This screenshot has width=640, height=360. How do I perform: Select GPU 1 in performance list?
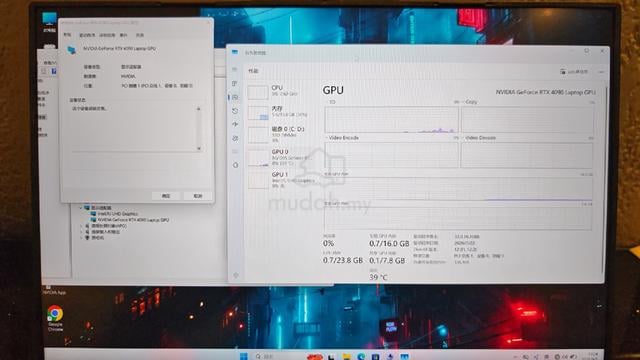point(282,180)
